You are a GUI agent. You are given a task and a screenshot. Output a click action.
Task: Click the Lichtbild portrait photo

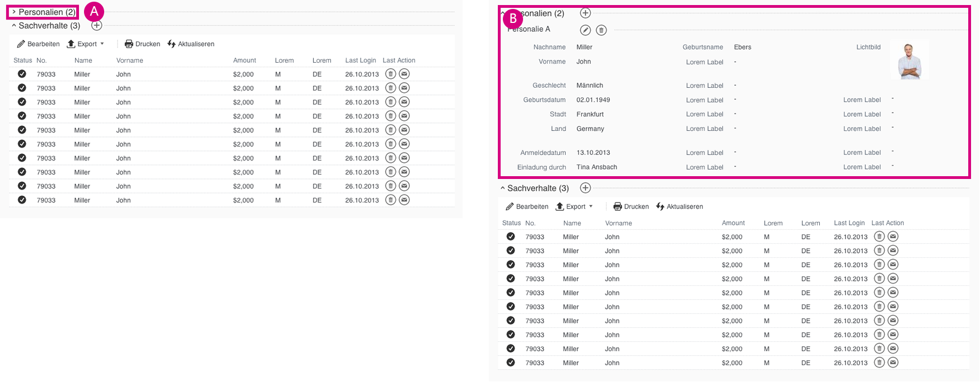pos(909,60)
